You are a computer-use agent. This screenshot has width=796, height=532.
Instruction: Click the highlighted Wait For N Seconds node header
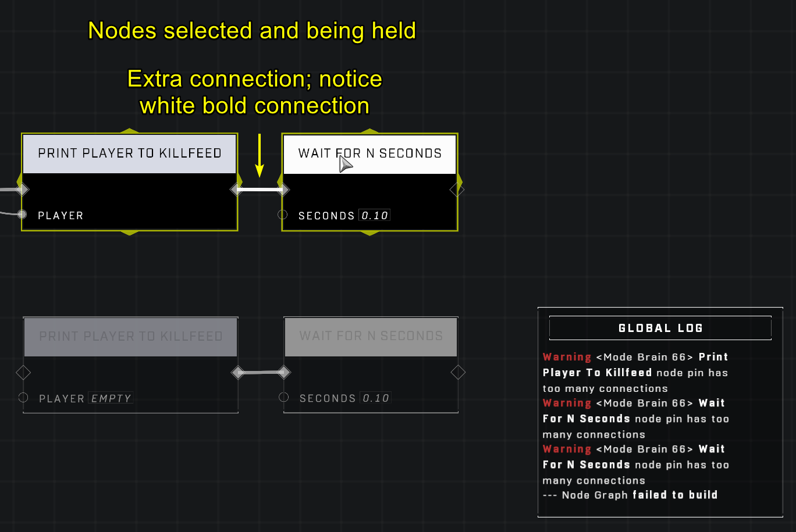coord(369,153)
